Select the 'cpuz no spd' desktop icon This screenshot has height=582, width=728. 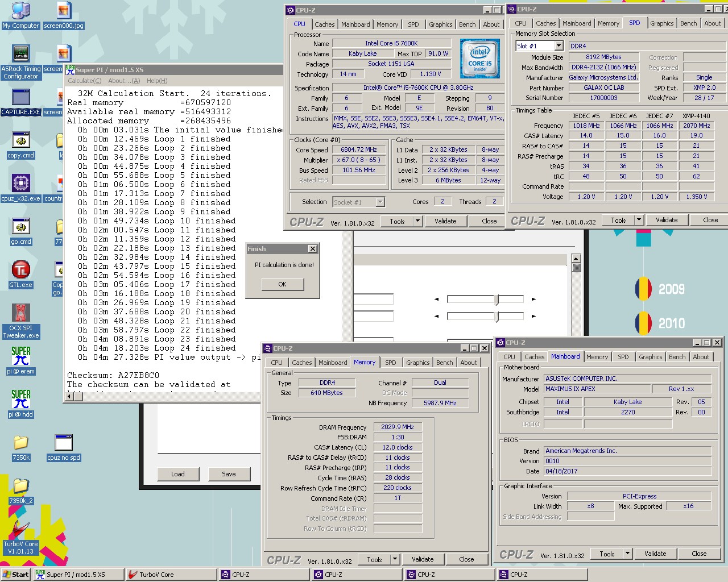point(64,448)
